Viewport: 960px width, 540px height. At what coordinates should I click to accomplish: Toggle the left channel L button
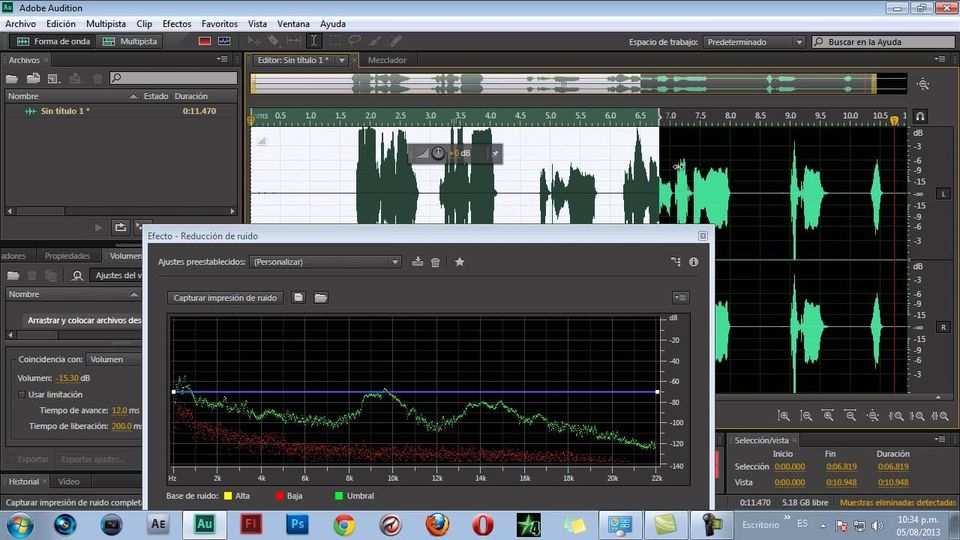click(x=943, y=193)
